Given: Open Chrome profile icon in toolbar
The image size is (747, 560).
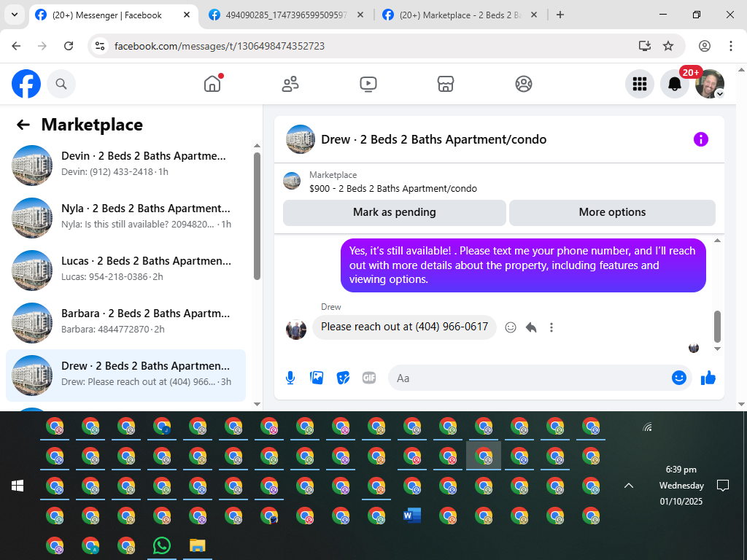Looking at the screenshot, I should [x=705, y=46].
